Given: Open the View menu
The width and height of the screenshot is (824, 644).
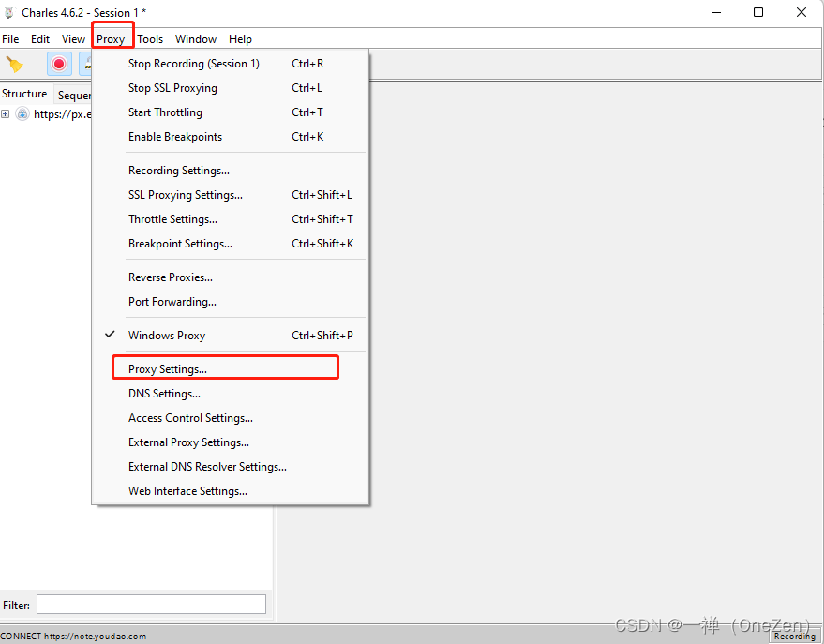Looking at the screenshot, I should pos(73,39).
